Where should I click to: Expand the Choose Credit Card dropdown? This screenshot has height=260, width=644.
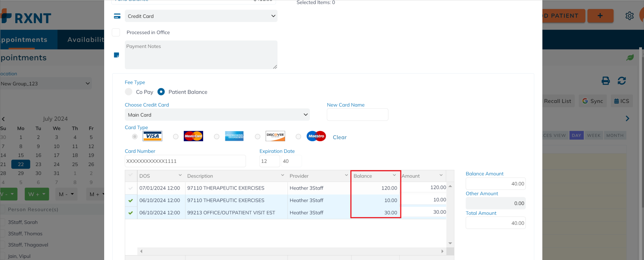pyautogui.click(x=217, y=115)
